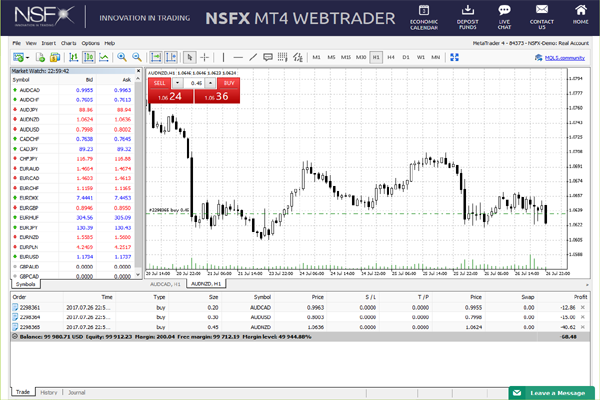Set timeframe to H4
Image resolution: width=600 pixels, height=400 pixels.
pyautogui.click(x=391, y=57)
